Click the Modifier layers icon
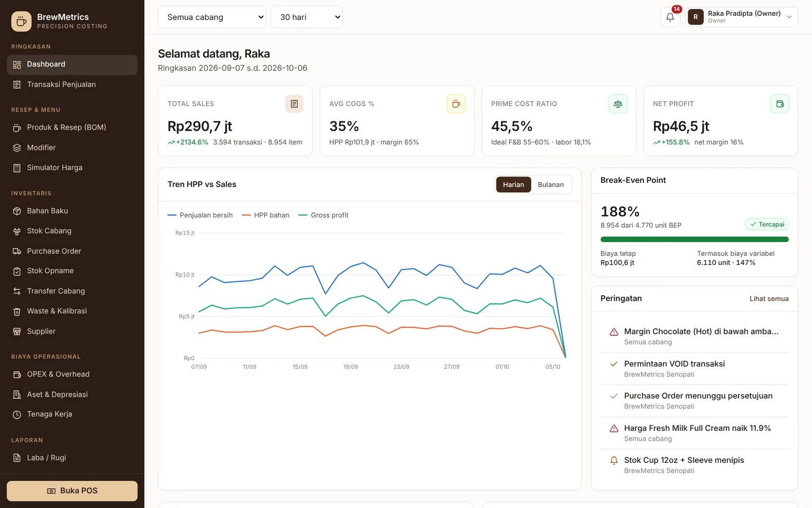Viewport: 812px width, 508px height. pos(17,148)
